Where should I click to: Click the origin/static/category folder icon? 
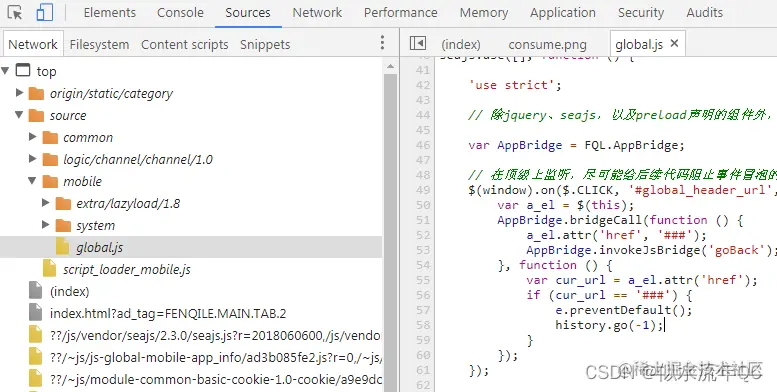[36, 93]
